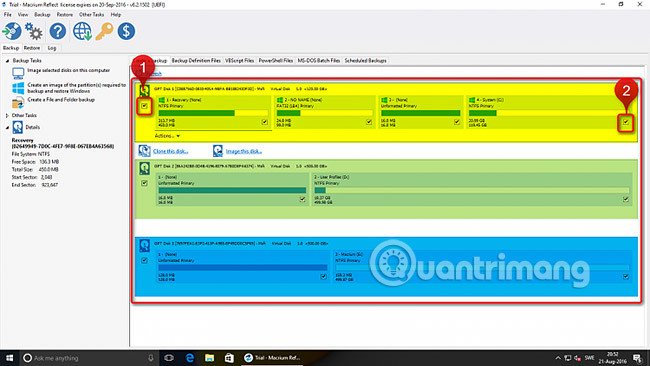Toggle Disk 1 Unformatted partition 3 checkbox
Viewport: 650px width, 366px height.
(456, 122)
